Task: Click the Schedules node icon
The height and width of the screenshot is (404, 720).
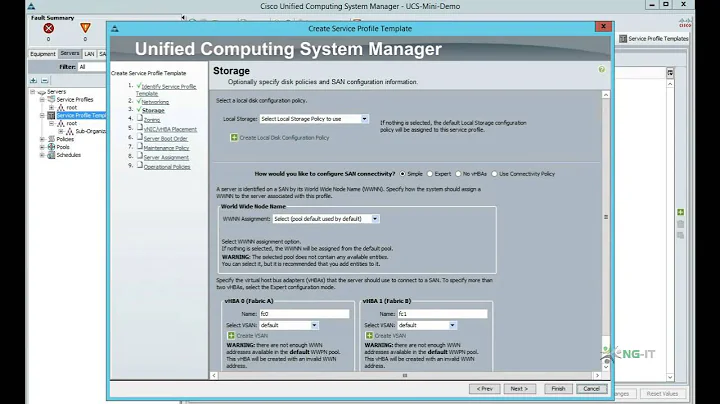Action: tap(51, 155)
